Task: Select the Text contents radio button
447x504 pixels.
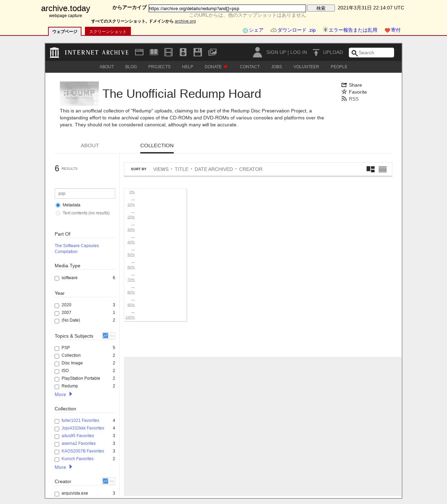Action: tap(58, 213)
